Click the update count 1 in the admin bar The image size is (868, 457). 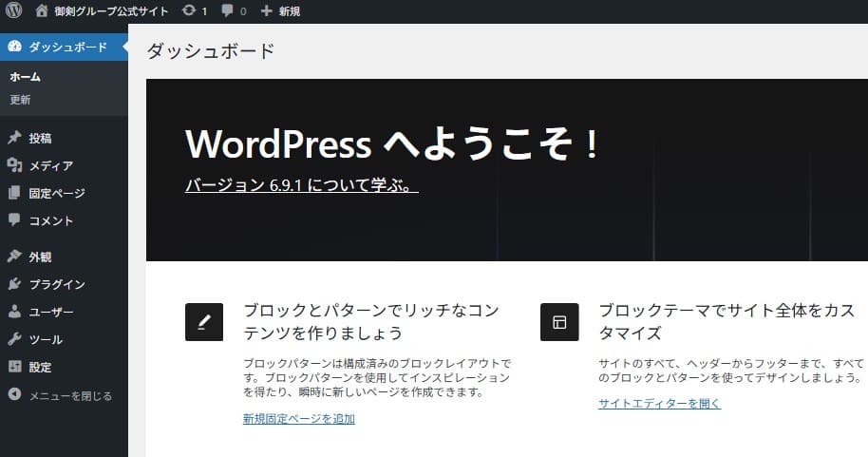[204, 11]
